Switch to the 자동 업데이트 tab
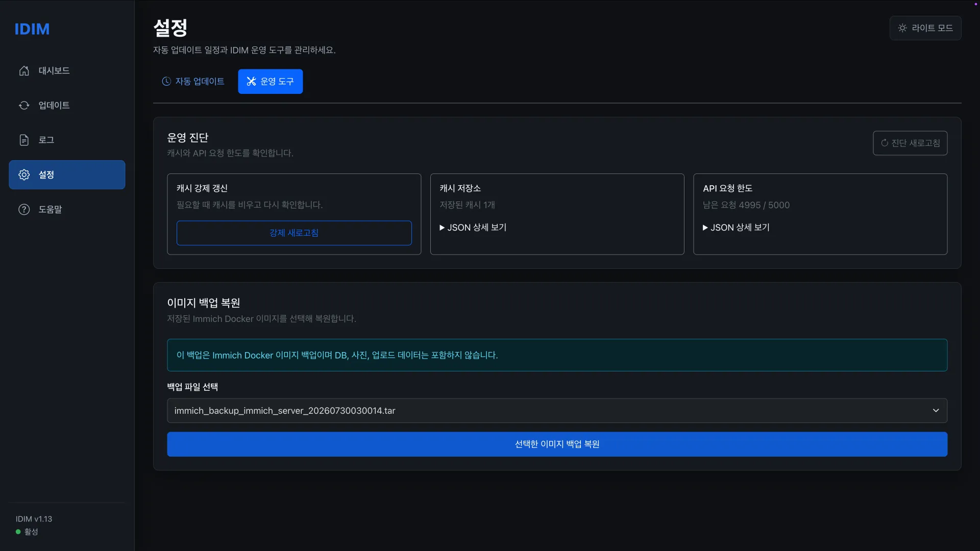 193,82
